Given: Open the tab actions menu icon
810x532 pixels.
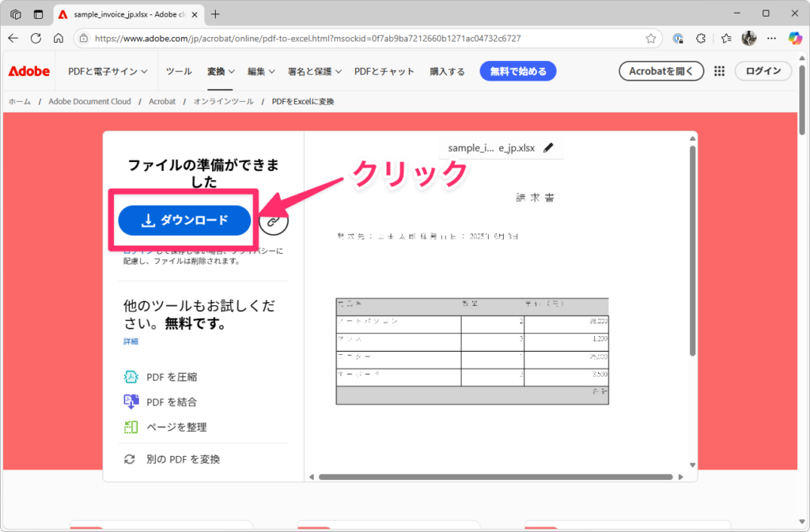Looking at the screenshot, I should pos(38,14).
